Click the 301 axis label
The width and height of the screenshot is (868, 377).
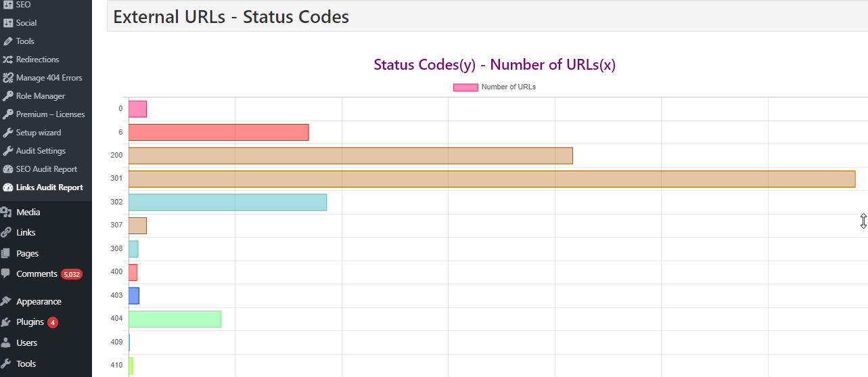[x=116, y=179]
